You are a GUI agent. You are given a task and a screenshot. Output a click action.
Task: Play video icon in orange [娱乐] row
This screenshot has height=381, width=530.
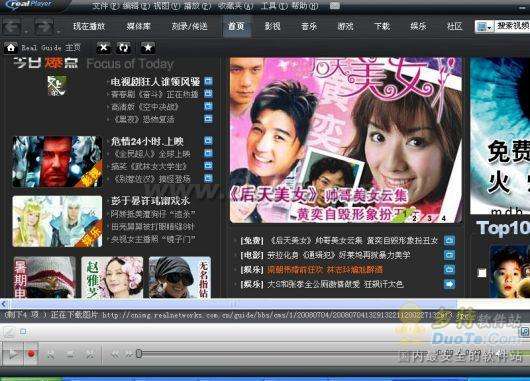pyautogui.click(x=449, y=269)
